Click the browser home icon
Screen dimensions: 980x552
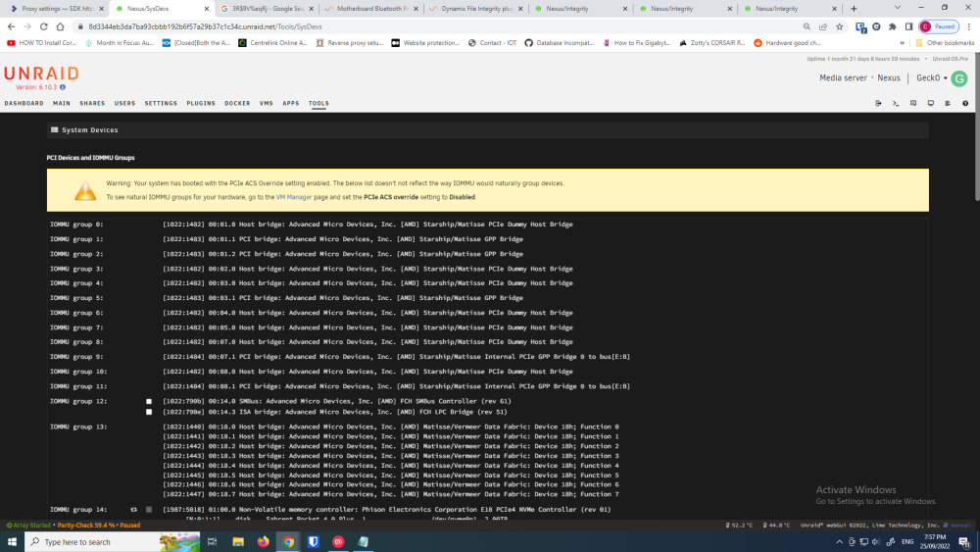tap(60, 26)
